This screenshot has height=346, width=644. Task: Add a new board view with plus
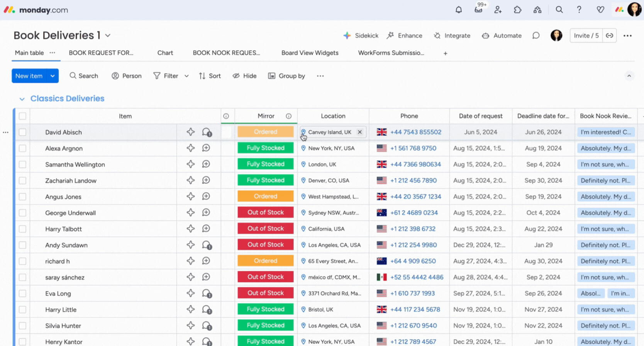click(x=446, y=53)
